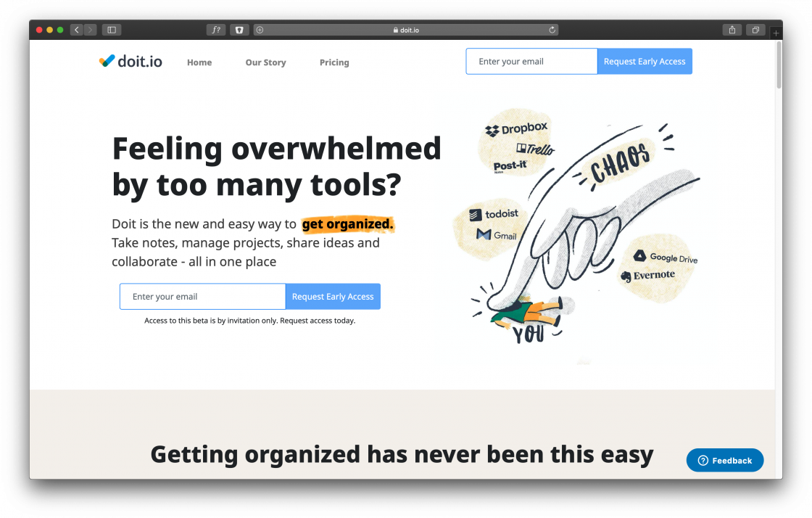Open the Share menu icon
Image resolution: width=812 pixels, height=518 pixels.
(x=732, y=30)
